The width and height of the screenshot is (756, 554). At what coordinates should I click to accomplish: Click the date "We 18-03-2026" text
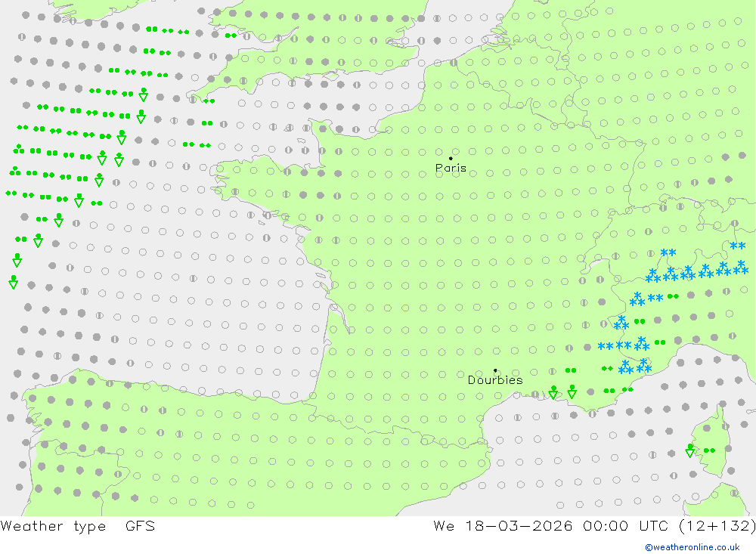click(x=503, y=526)
